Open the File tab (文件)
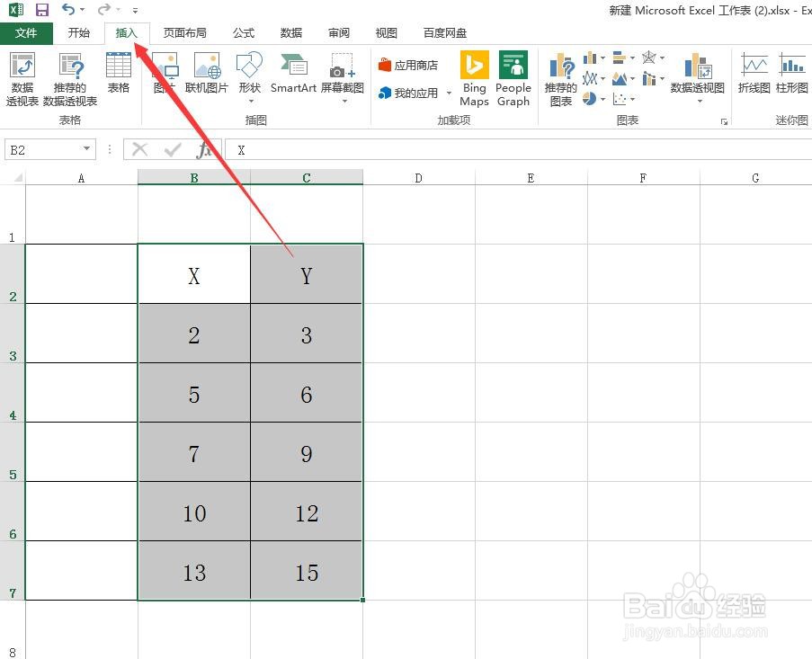This screenshot has width=812, height=659. click(x=26, y=33)
